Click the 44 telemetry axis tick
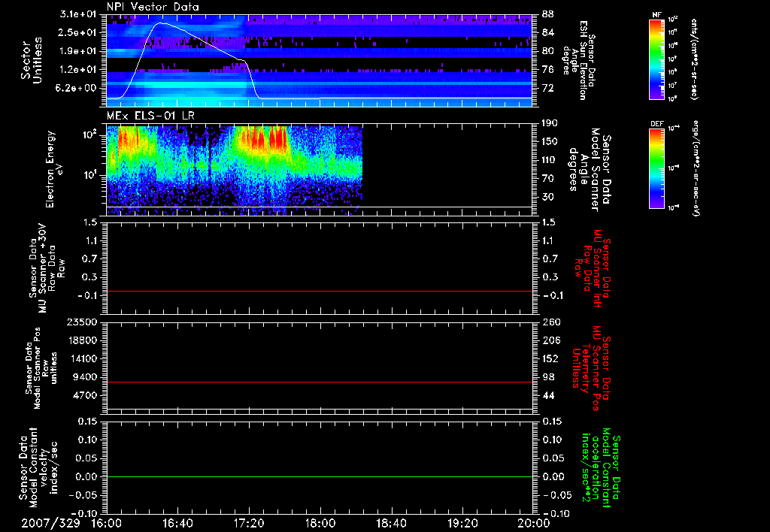The width and height of the screenshot is (770, 532). [547, 395]
